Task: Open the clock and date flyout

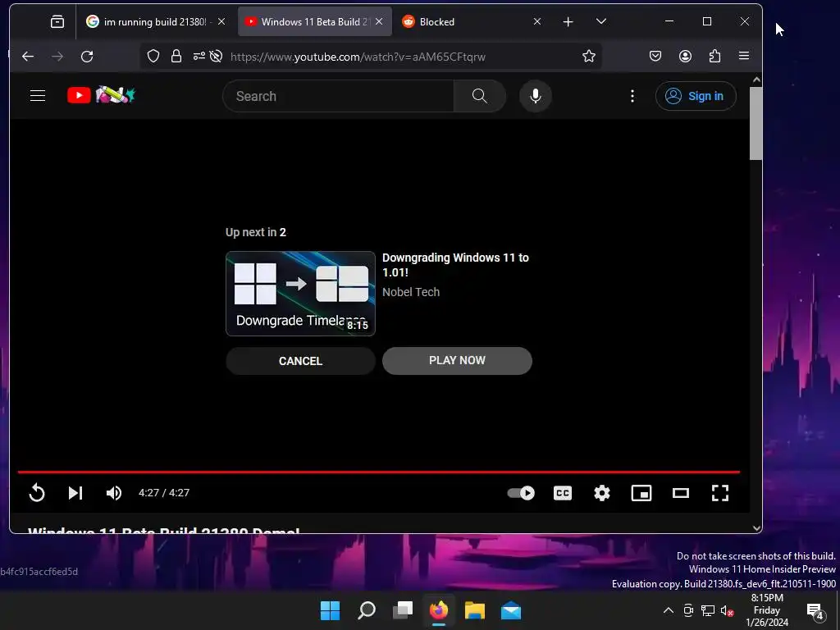Action: coord(767,610)
